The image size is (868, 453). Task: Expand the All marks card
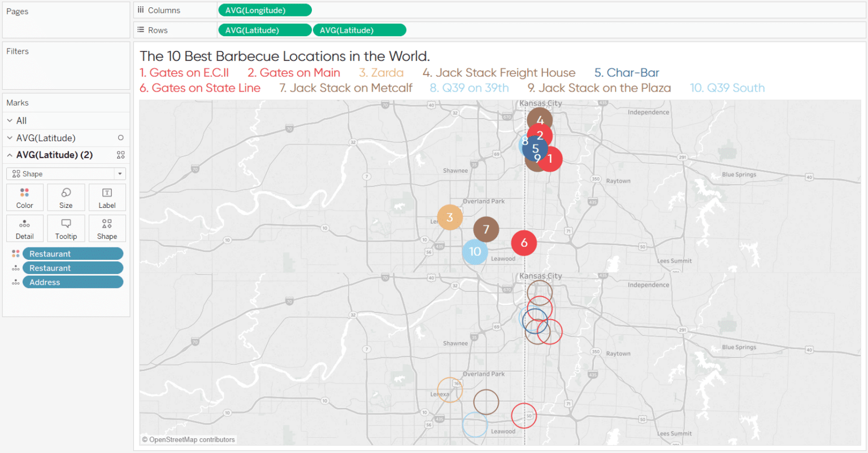click(x=9, y=120)
